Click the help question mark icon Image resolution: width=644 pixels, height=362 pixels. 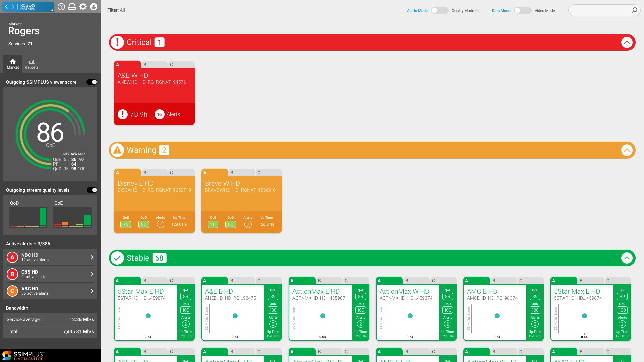pyautogui.click(x=61, y=7)
